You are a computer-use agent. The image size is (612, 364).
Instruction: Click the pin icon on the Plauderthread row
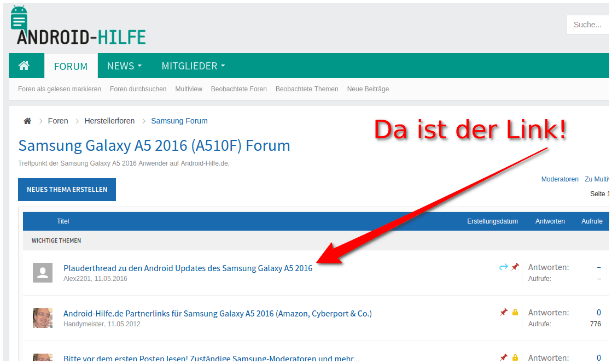[x=515, y=267]
